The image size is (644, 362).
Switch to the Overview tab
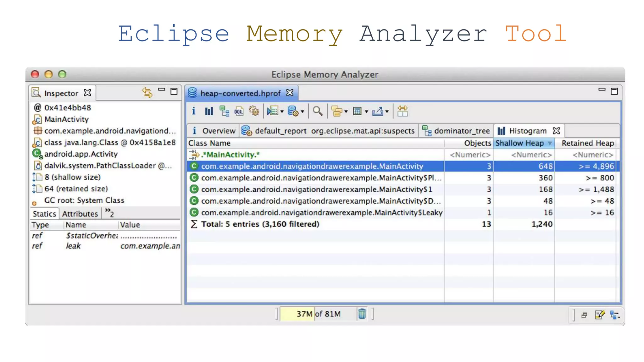(214, 131)
